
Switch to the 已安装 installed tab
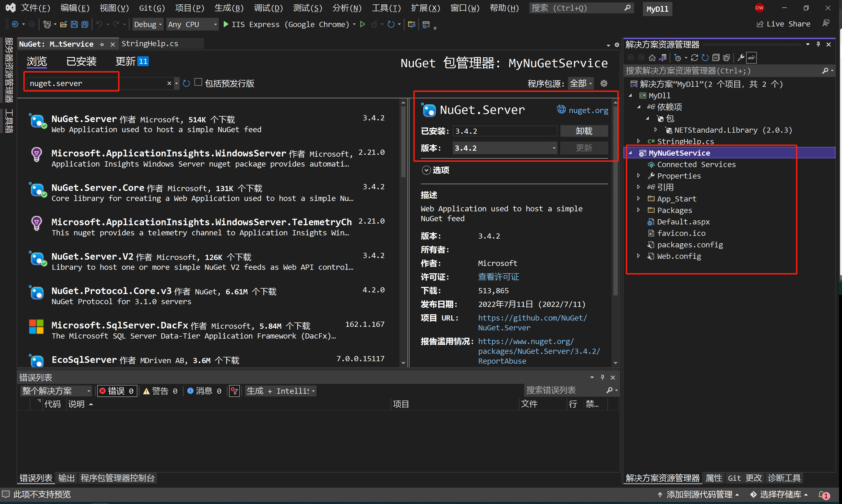point(81,61)
